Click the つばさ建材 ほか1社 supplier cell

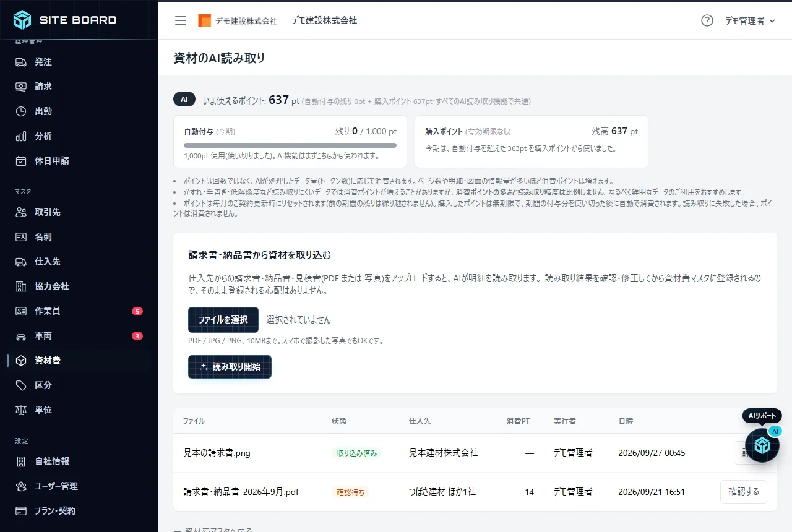pyautogui.click(x=442, y=492)
